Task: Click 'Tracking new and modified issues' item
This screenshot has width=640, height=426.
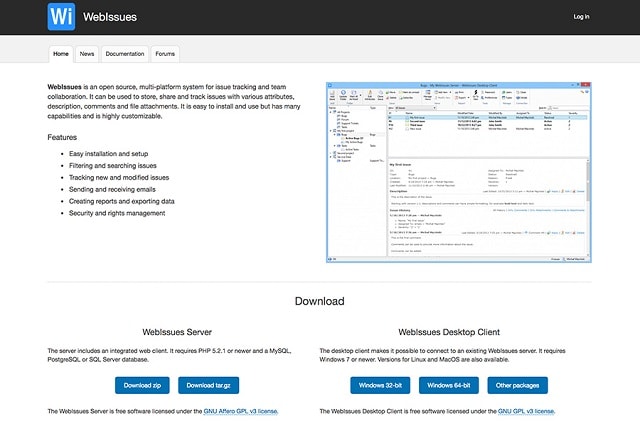Action: 119,178
